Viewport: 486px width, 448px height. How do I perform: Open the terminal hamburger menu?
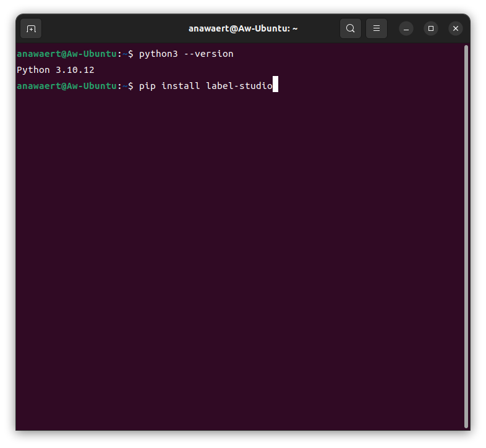coord(377,28)
